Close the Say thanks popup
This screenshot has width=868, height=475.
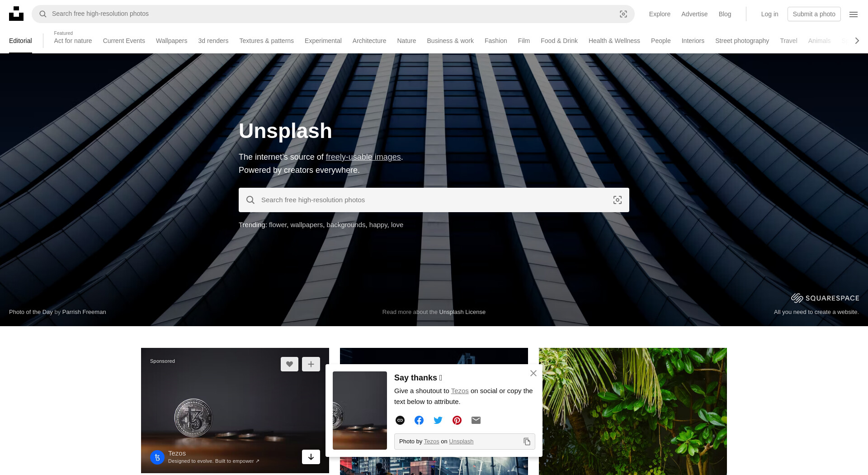tap(533, 373)
